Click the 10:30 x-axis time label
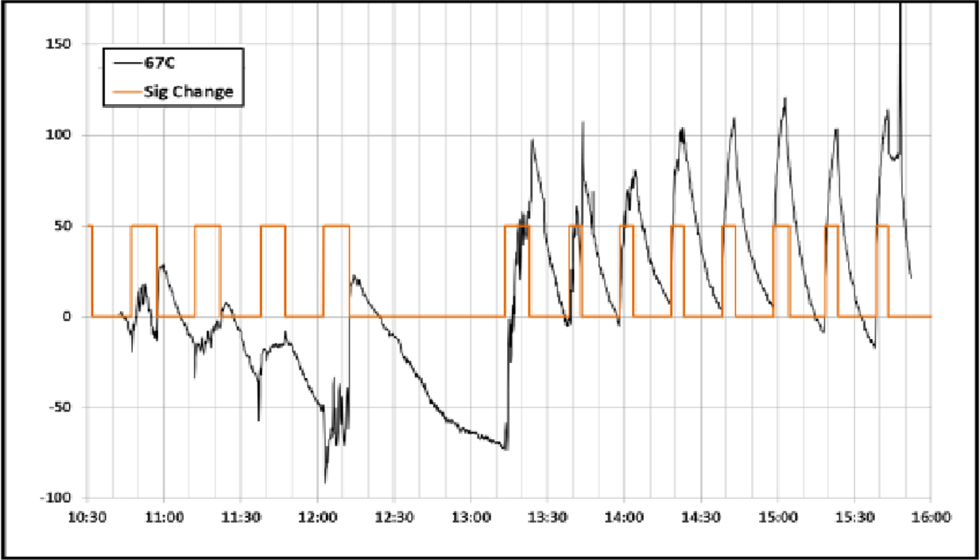Image resolution: width=980 pixels, height=560 pixels. 87,517
